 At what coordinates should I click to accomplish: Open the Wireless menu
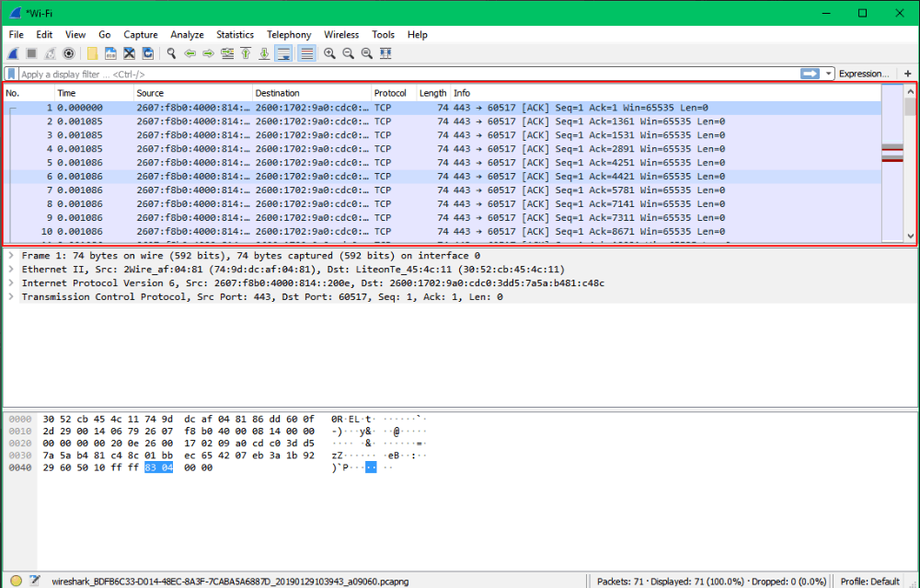[x=341, y=35]
